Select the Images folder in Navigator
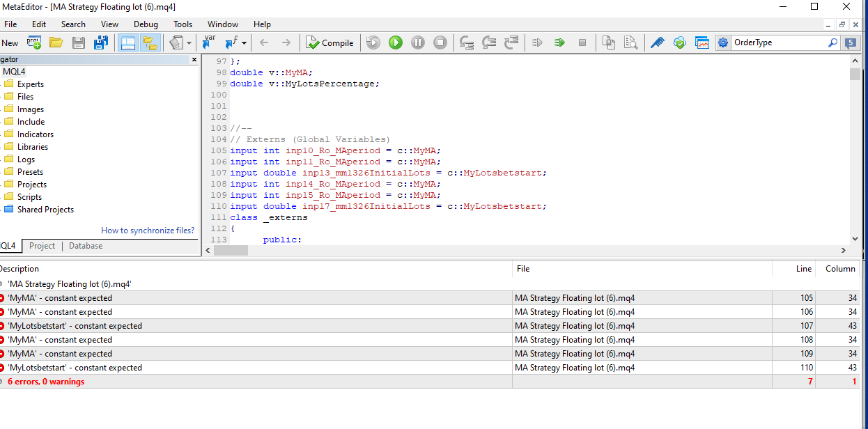The image size is (868, 429). (31, 109)
